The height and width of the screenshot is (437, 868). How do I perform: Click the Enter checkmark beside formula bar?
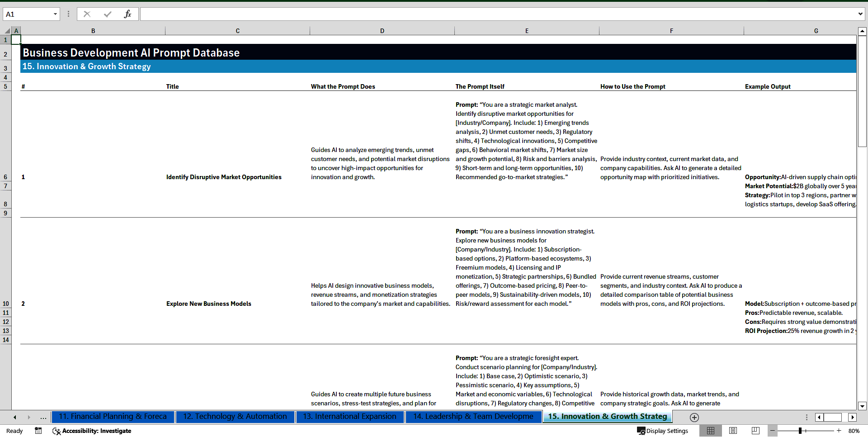108,14
